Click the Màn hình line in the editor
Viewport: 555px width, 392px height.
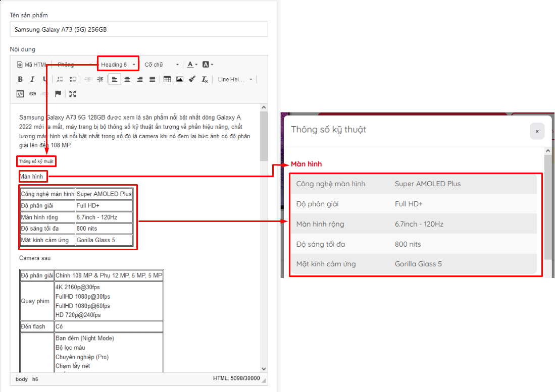(31, 177)
